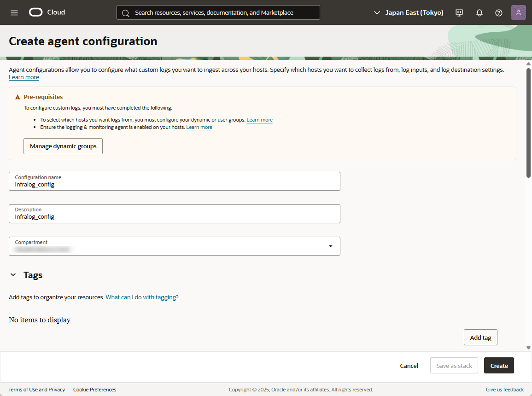Open 'What can I do with tagging?' link

142,297
